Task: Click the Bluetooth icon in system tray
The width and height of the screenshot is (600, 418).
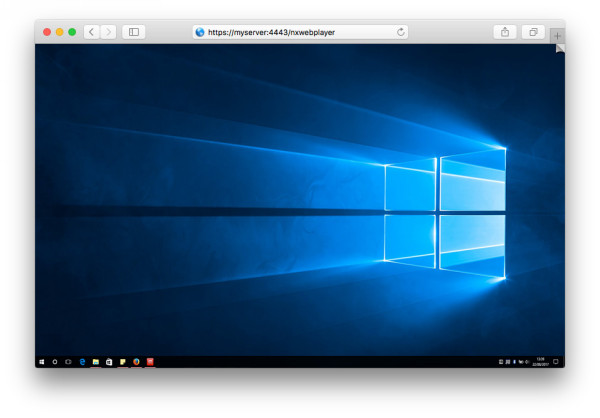Action: [x=514, y=362]
